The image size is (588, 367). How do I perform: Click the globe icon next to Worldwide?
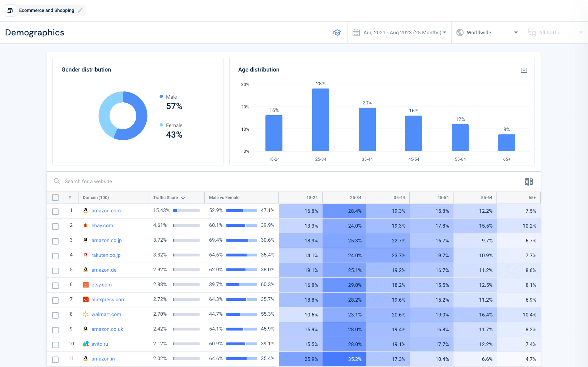[460, 33]
